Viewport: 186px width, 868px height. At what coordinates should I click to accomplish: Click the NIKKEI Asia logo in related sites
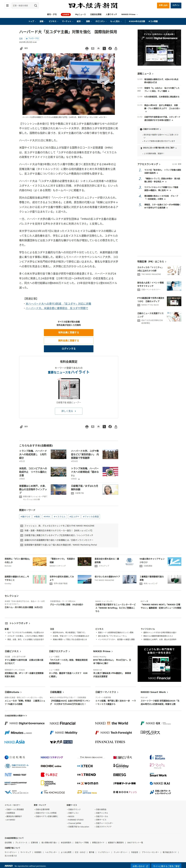point(14,742)
